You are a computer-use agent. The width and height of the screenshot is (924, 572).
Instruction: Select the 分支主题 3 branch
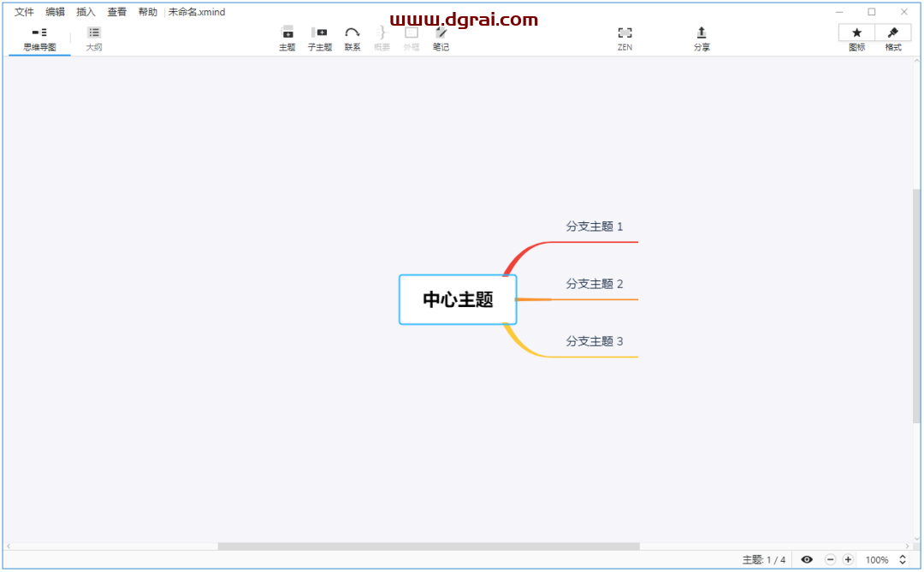[x=594, y=341]
